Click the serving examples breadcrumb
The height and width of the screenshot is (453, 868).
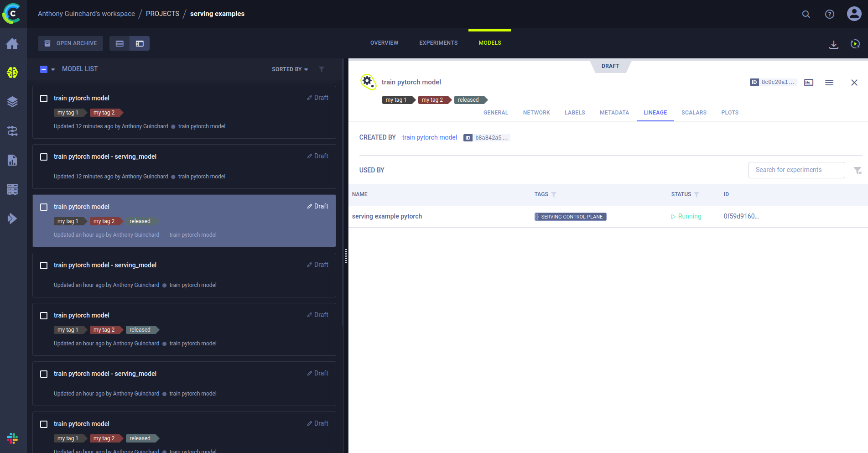coord(217,14)
